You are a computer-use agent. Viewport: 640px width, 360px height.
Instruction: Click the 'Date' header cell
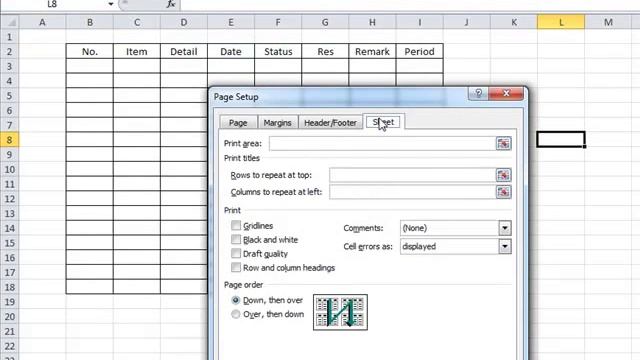pyautogui.click(x=231, y=51)
